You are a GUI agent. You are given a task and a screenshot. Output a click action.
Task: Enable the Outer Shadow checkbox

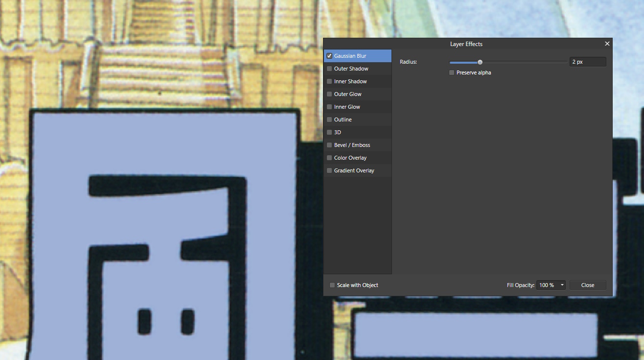coord(329,69)
